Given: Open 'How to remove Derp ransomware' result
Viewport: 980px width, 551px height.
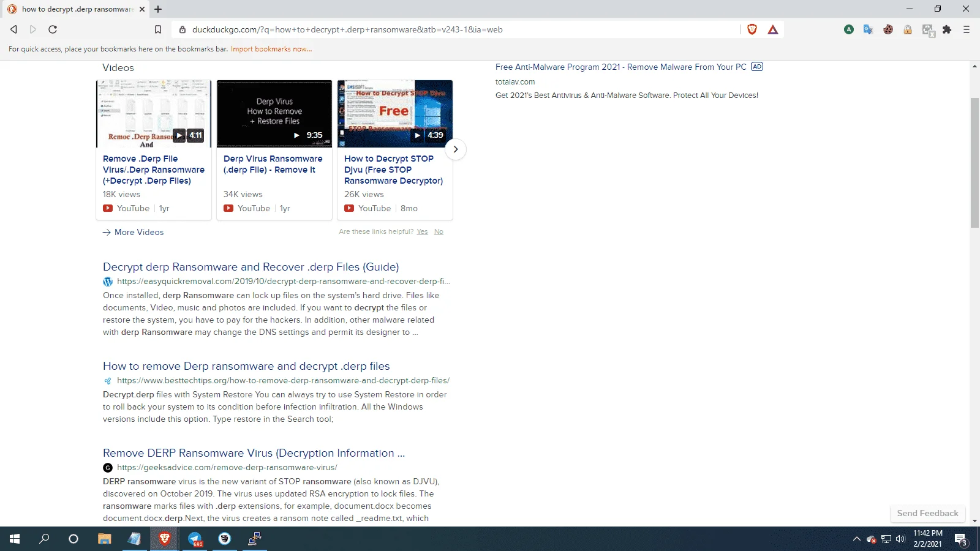Looking at the screenshot, I should tap(246, 366).
